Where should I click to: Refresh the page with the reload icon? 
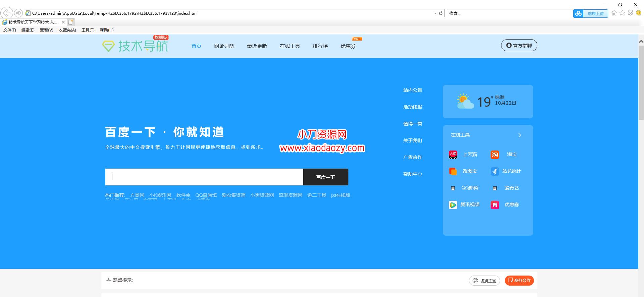pos(441,13)
